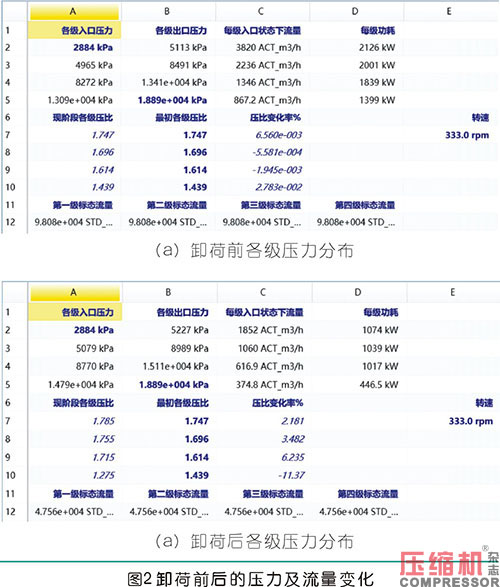Select the 1852 ACT_m3/h cell
The height and width of the screenshot is (587, 500).
[x=264, y=330]
